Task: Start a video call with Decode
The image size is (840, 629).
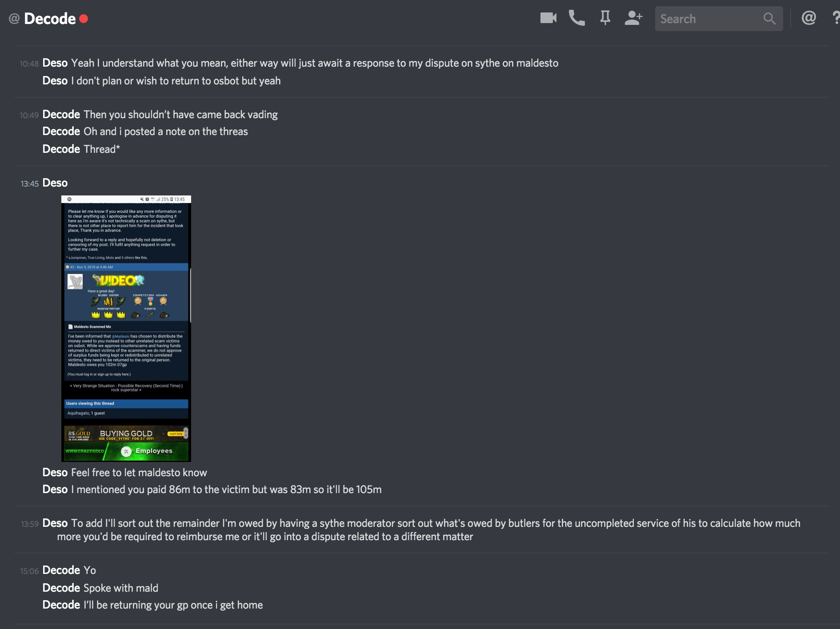Action: pyautogui.click(x=548, y=18)
